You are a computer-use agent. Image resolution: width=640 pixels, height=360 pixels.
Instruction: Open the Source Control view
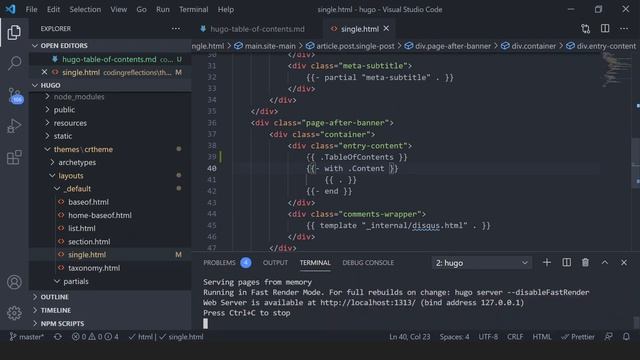click(14, 95)
